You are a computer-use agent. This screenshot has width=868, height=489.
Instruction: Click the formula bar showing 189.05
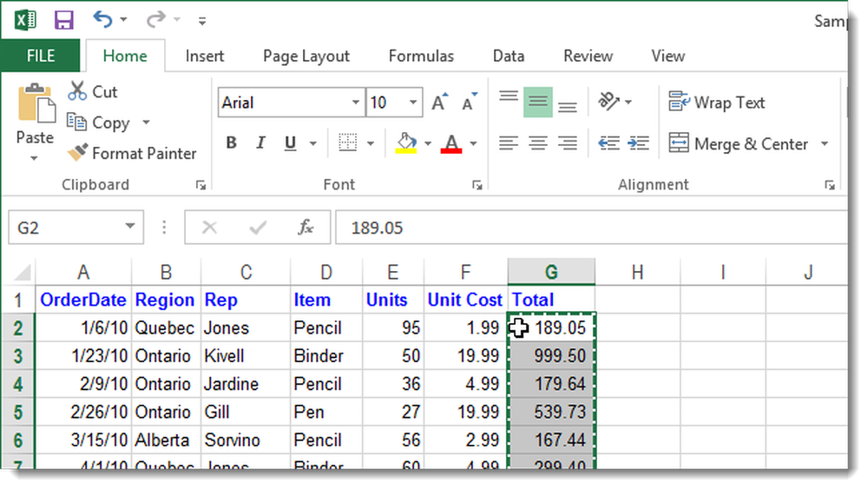pyautogui.click(x=591, y=227)
